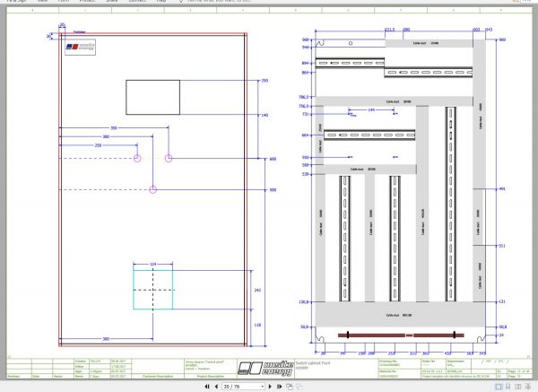
Task: Click the magenta circle on the 500 line
Action: click(x=153, y=189)
